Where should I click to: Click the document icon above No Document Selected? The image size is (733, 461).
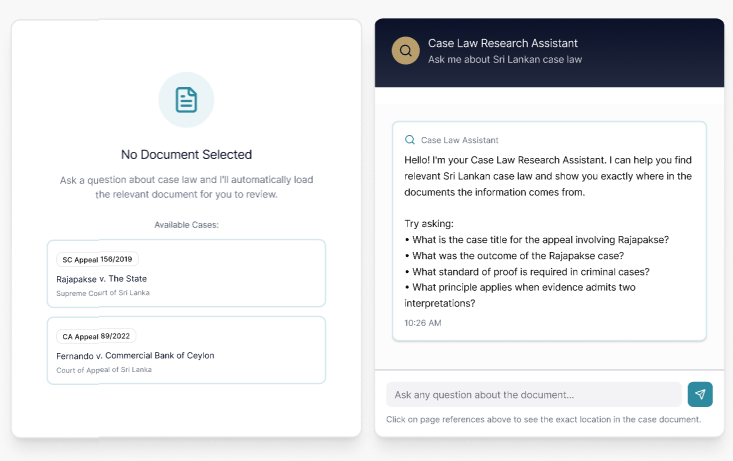186,100
